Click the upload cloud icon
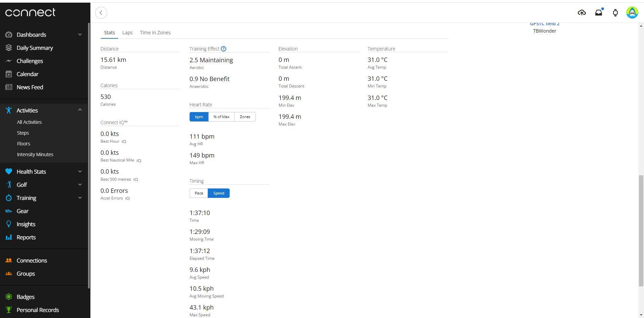The height and width of the screenshot is (318, 644). 581,13
